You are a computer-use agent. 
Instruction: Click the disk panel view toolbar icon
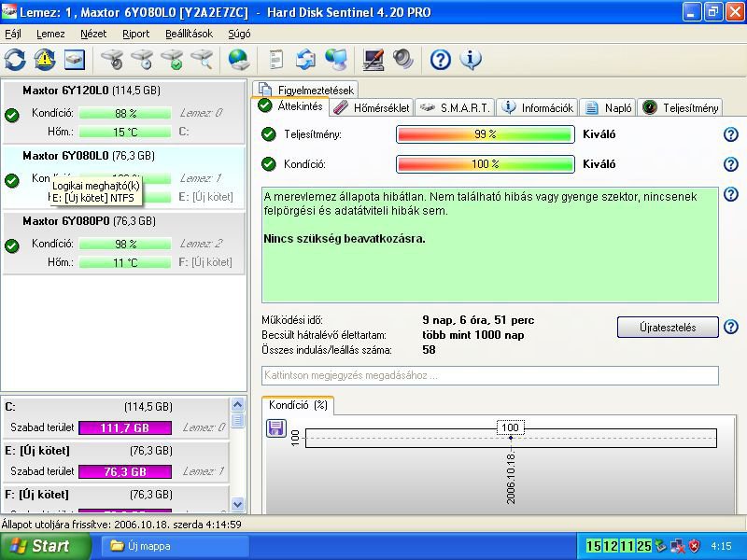pos(75,60)
